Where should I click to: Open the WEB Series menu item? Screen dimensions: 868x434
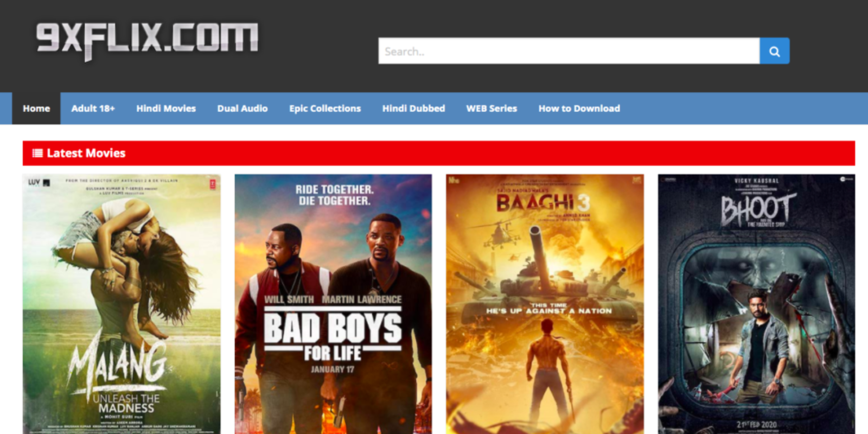492,108
